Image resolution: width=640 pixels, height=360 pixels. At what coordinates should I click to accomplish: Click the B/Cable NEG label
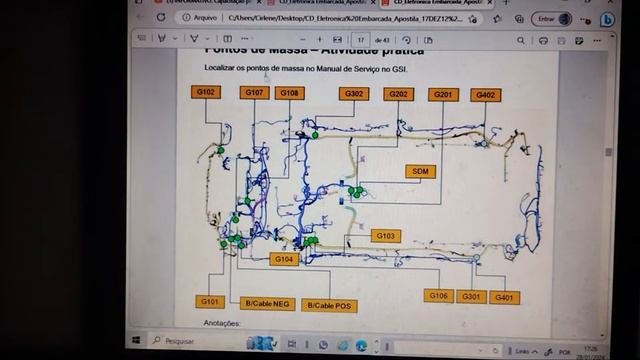coord(267,304)
